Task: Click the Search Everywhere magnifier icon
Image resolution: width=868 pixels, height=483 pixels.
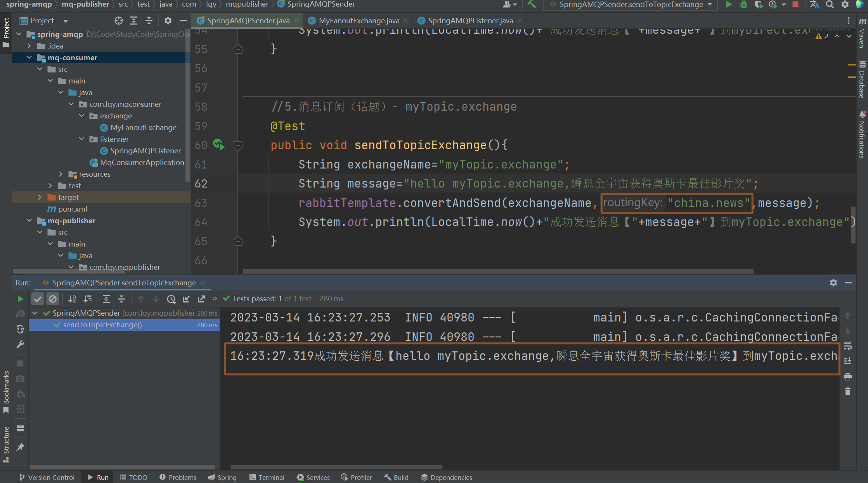Action: tap(830, 5)
